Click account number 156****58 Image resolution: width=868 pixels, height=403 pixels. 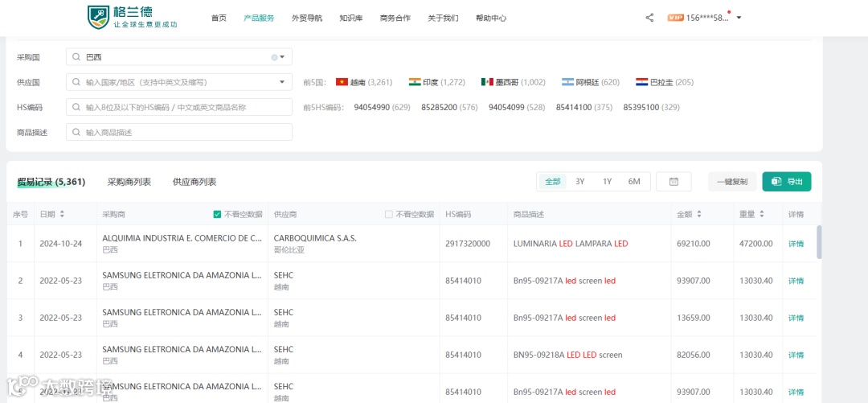tap(707, 18)
